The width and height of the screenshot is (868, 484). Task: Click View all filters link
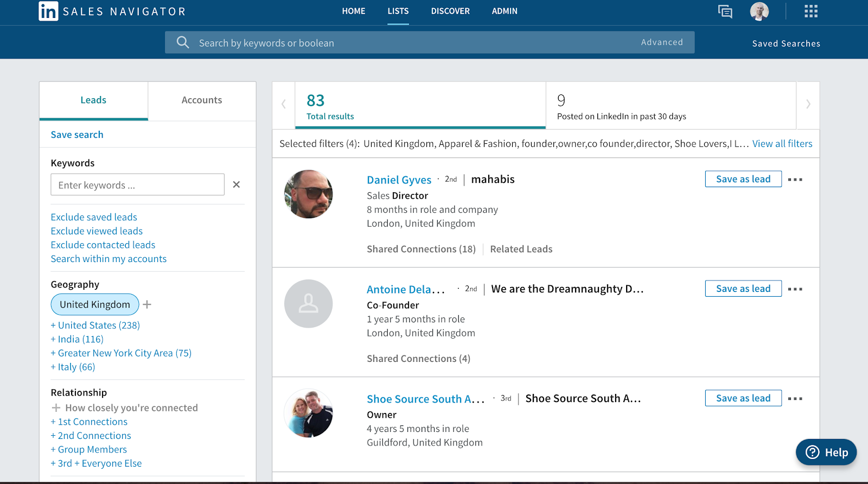[x=782, y=144]
